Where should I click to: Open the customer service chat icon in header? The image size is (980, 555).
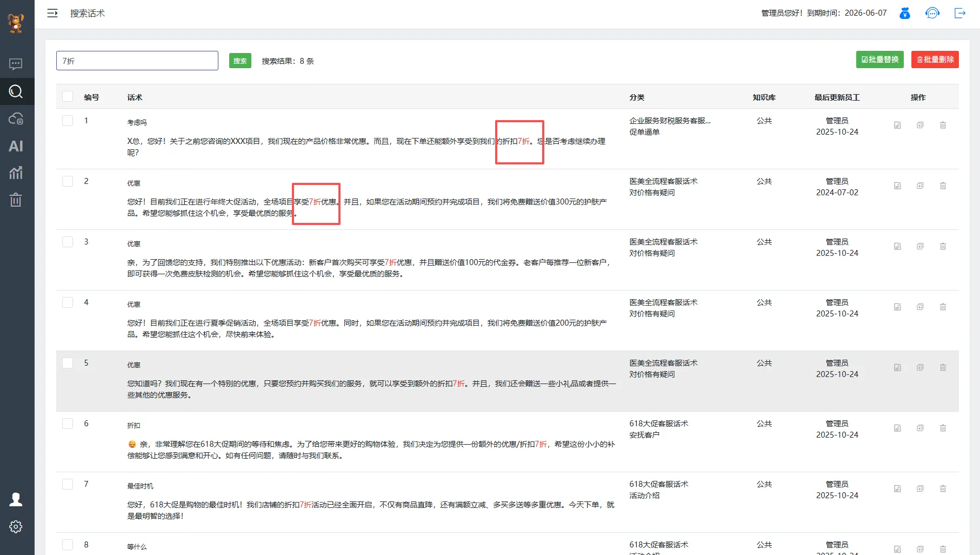932,13
